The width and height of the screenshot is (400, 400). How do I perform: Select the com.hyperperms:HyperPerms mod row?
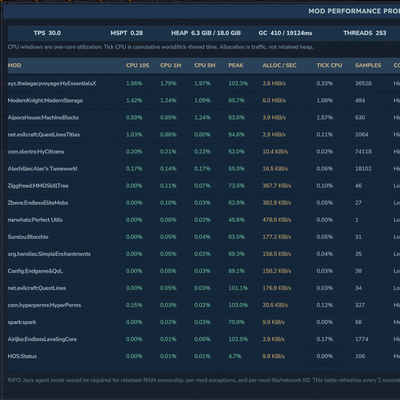tap(204, 305)
